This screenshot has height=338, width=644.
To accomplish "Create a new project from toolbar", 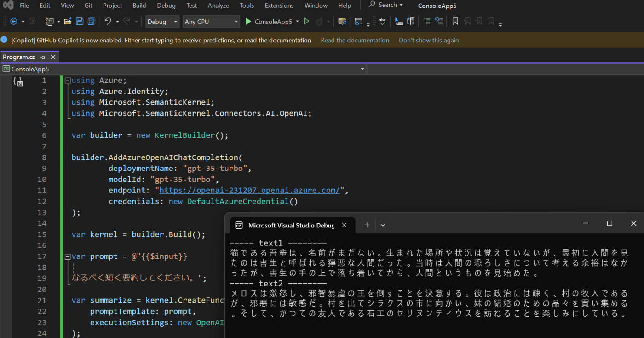I will click(50, 22).
